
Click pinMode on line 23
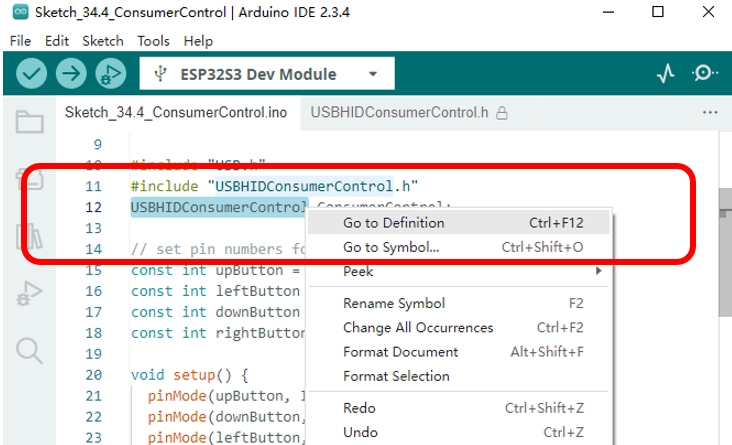tap(177, 438)
